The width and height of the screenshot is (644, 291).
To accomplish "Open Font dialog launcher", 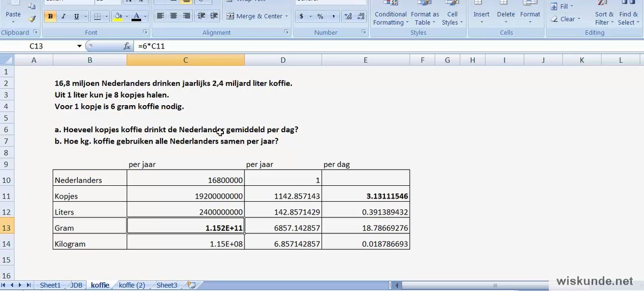I will 145,32.
